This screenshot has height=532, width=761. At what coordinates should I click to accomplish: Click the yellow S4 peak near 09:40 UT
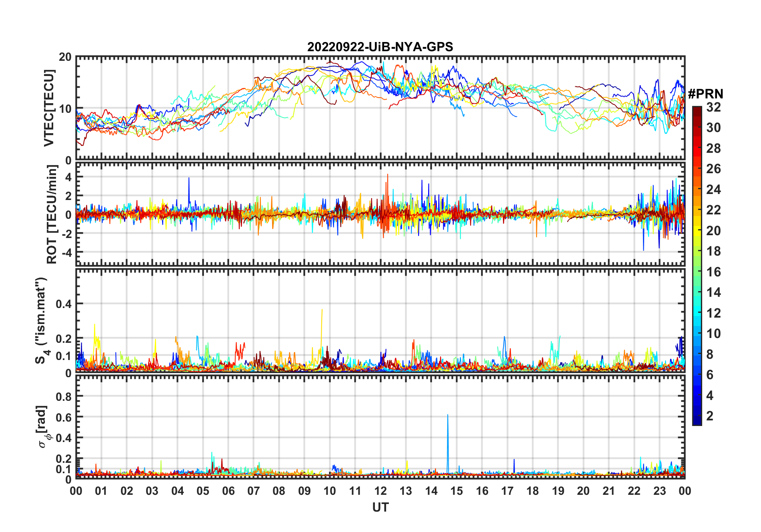tap(322, 320)
